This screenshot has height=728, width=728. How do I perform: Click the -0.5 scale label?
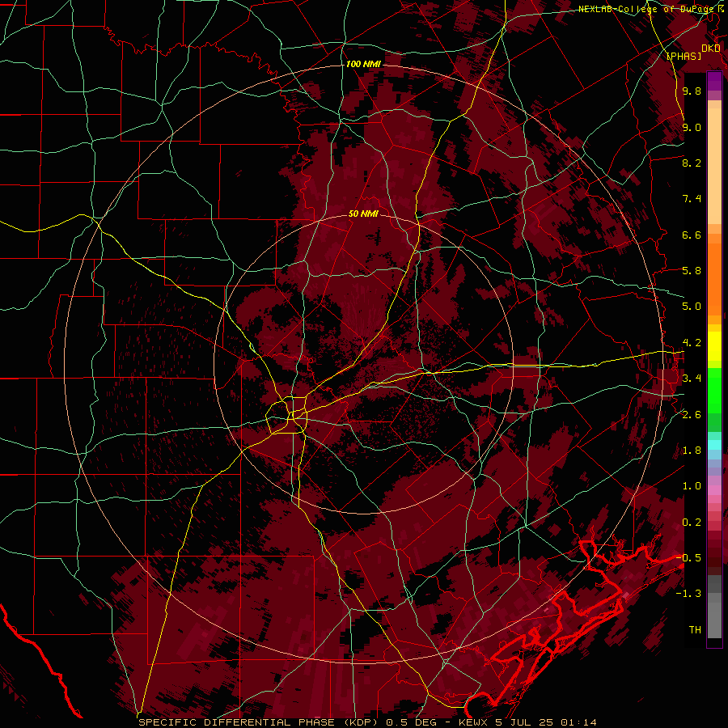pyautogui.click(x=688, y=558)
